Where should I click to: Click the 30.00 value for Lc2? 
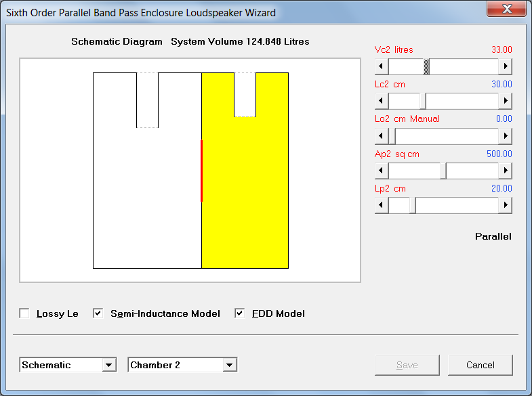coord(502,85)
